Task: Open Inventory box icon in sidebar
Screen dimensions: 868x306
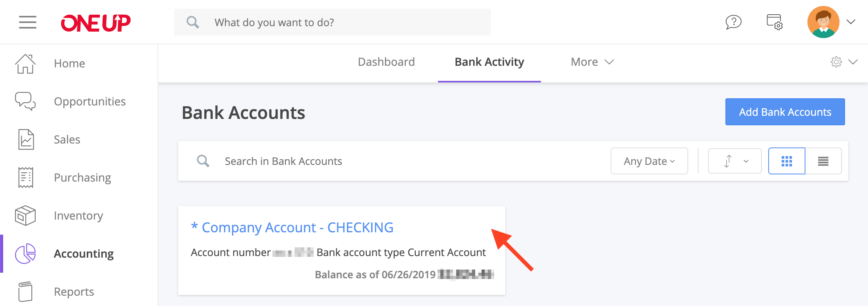Action: [x=25, y=216]
